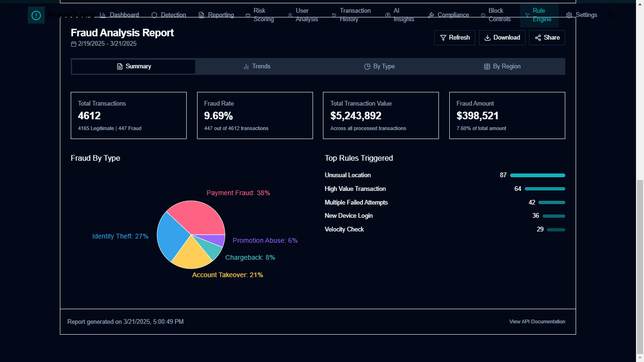Open the Compliance page
The height and width of the screenshot is (362, 644).
pos(448,15)
